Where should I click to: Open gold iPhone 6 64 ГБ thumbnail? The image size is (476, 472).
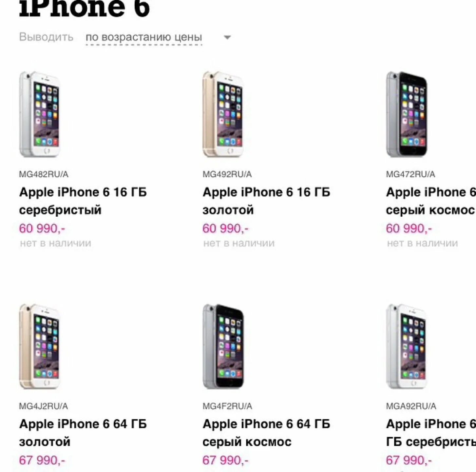tap(40, 346)
